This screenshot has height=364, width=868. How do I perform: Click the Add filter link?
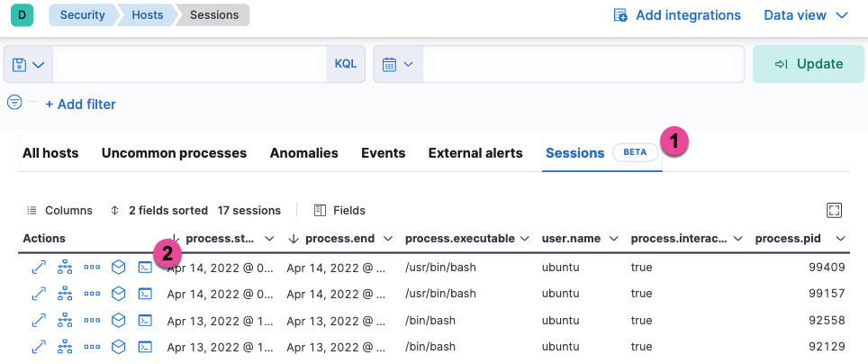click(x=80, y=105)
